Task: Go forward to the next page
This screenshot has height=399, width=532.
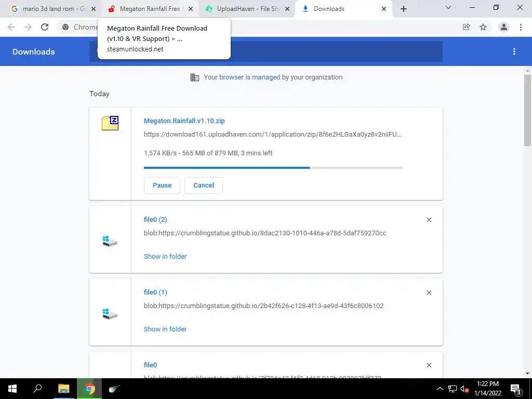Action: point(28,27)
